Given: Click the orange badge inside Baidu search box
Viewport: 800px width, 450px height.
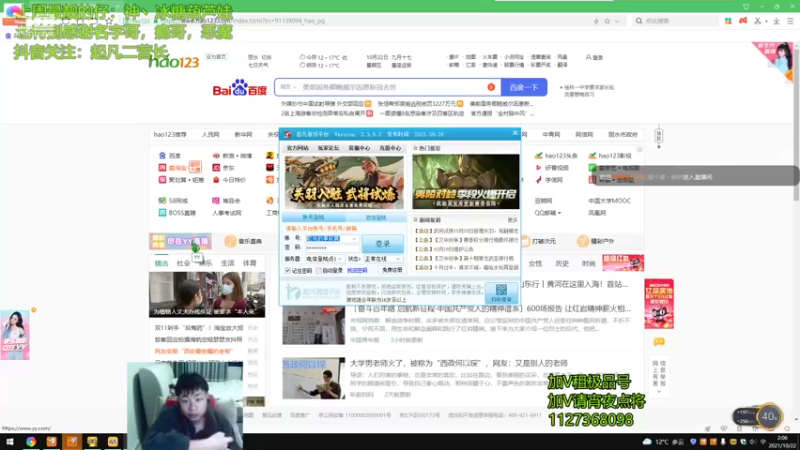Looking at the screenshot, I should pos(491,87).
